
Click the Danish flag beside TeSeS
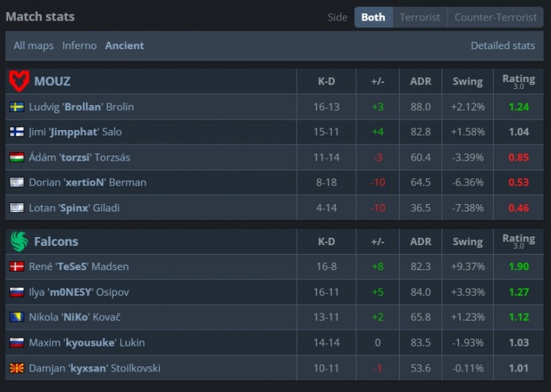pos(17,266)
